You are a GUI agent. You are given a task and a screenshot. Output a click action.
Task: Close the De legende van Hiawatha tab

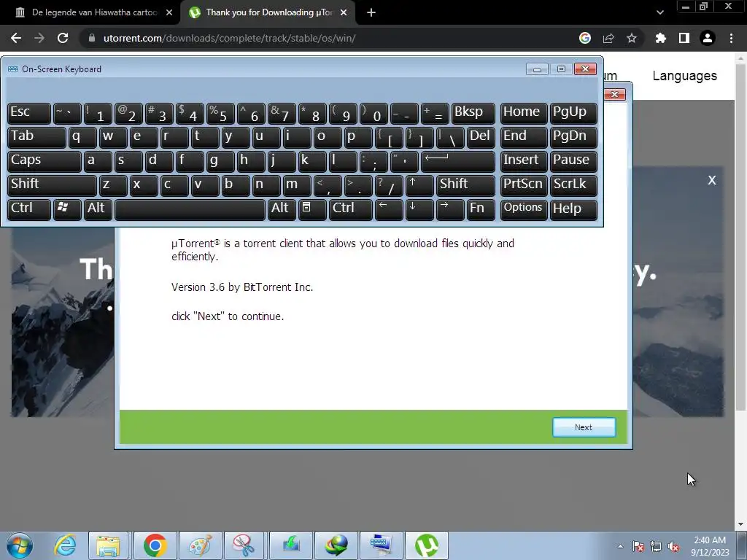[x=169, y=12]
